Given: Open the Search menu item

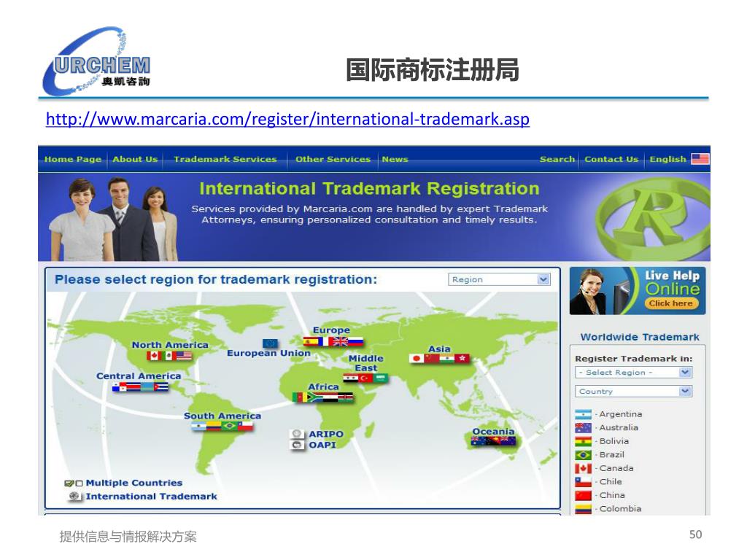Looking at the screenshot, I should click(x=557, y=159).
